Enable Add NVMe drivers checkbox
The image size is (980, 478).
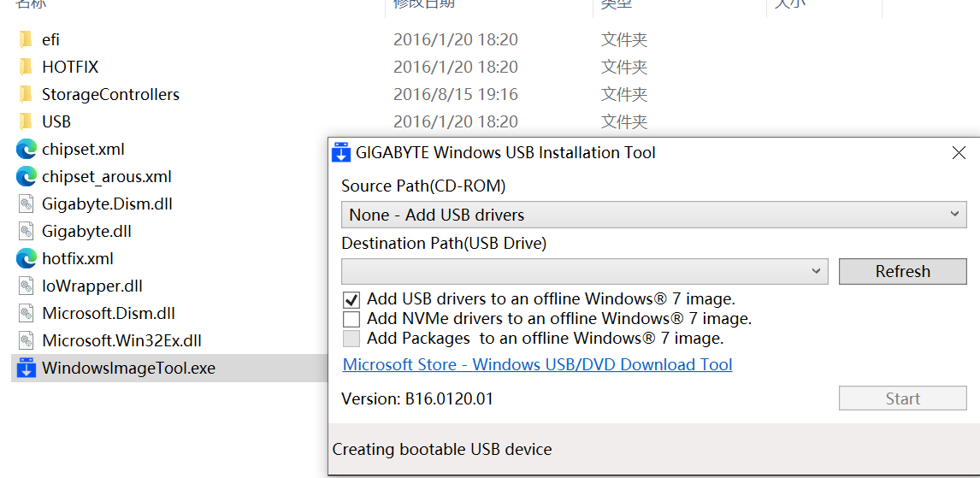351,319
